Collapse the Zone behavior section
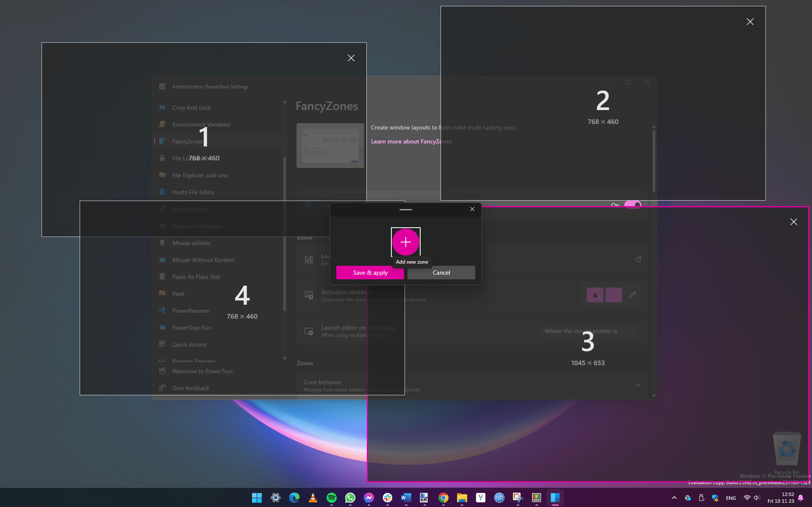 [x=637, y=385]
